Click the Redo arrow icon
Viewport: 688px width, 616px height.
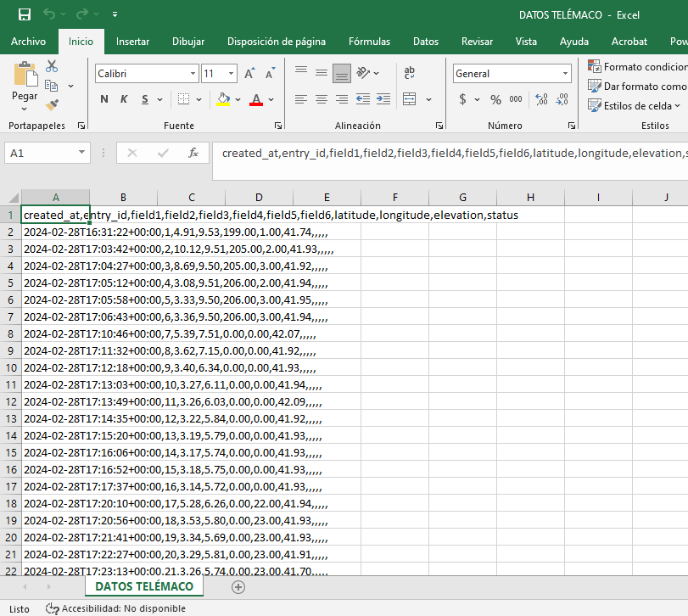point(82,14)
